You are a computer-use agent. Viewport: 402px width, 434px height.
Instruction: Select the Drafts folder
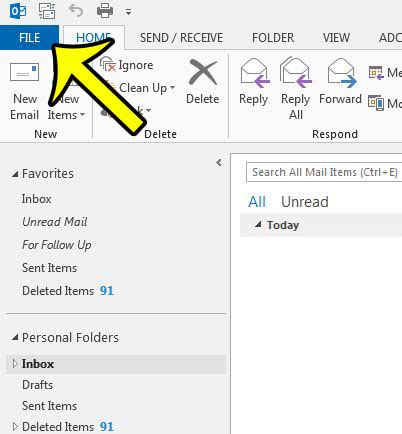(x=37, y=385)
